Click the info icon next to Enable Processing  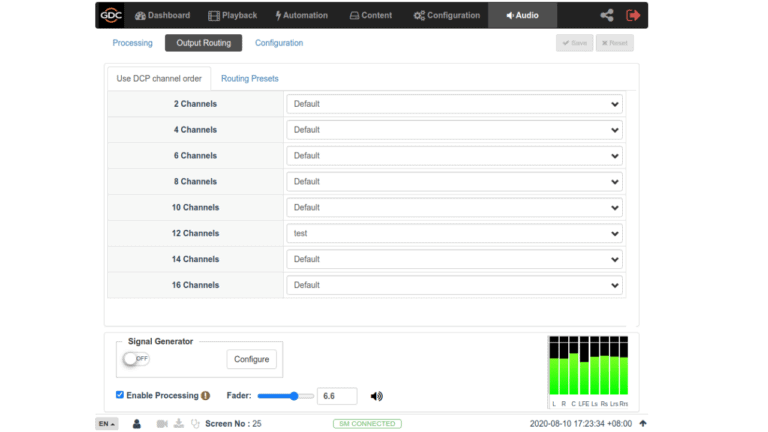tap(205, 396)
